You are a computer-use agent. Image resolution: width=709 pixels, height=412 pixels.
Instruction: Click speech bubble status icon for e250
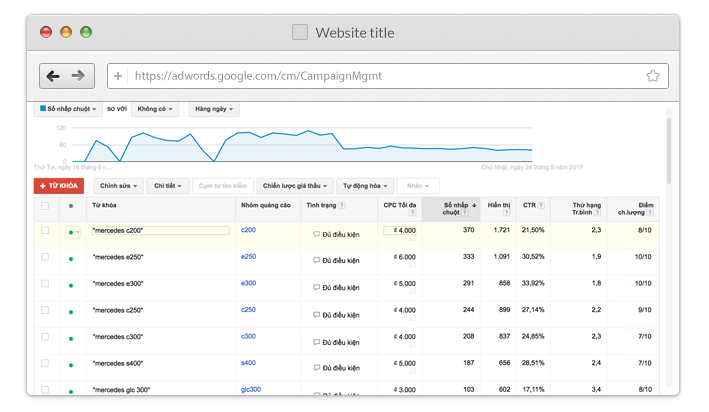[x=317, y=257]
